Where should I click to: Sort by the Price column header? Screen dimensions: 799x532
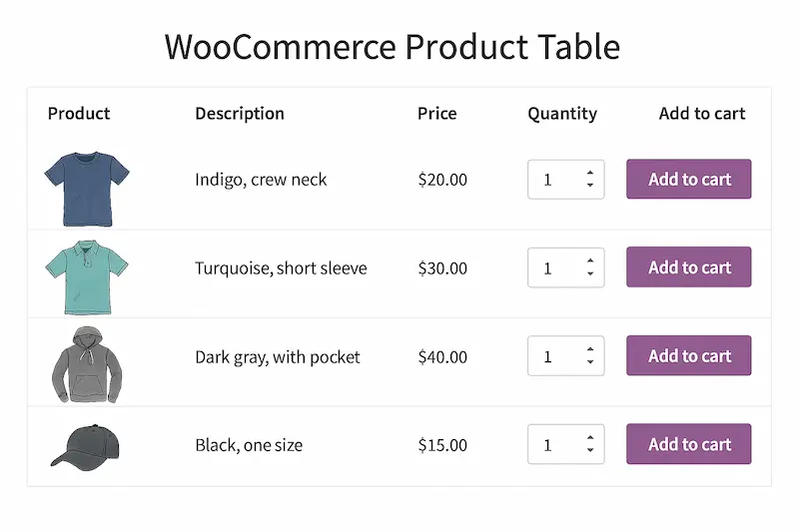(436, 114)
